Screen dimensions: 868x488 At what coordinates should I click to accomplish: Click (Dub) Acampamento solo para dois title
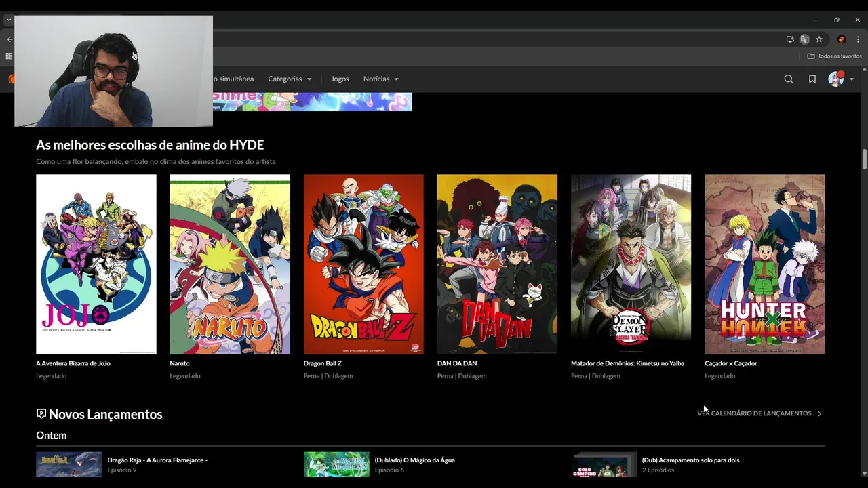691,460
